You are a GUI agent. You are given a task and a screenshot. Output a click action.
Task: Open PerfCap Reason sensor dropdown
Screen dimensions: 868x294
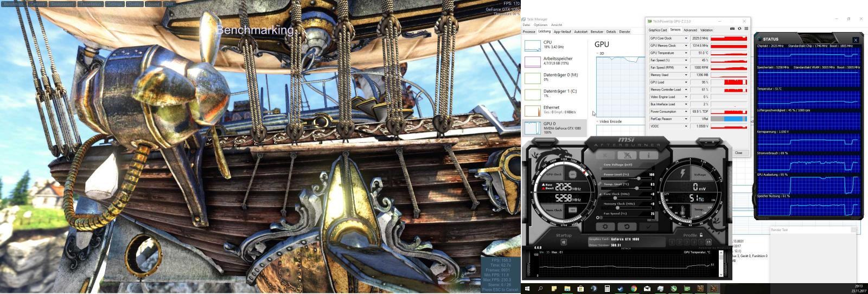point(686,119)
